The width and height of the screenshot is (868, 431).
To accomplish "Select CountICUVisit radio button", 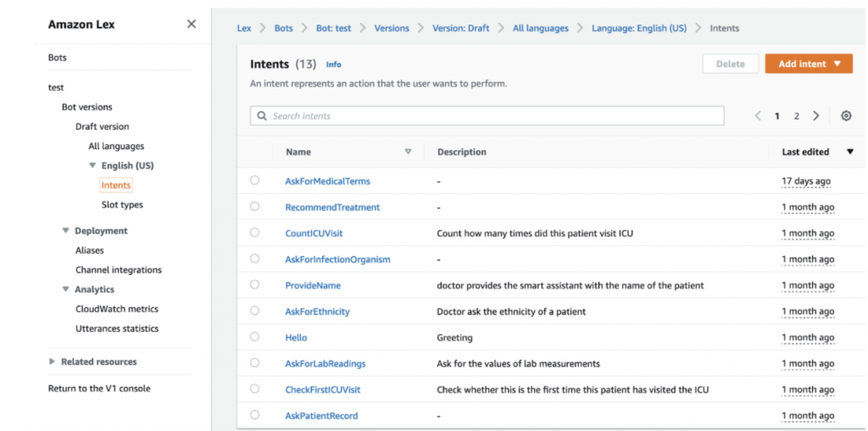I will point(254,232).
